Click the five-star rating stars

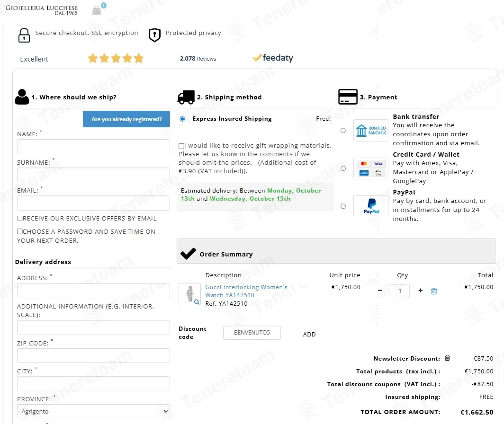[x=116, y=59]
